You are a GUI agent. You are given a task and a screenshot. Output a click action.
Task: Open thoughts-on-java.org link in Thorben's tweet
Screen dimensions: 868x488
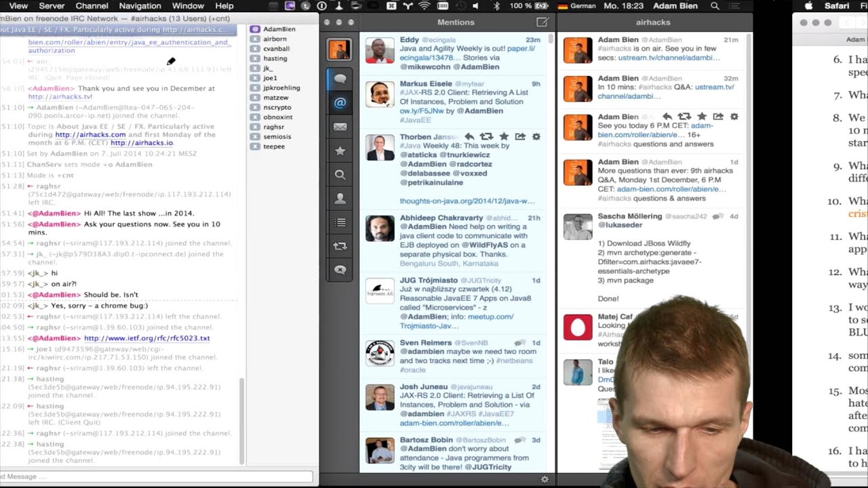(467, 201)
